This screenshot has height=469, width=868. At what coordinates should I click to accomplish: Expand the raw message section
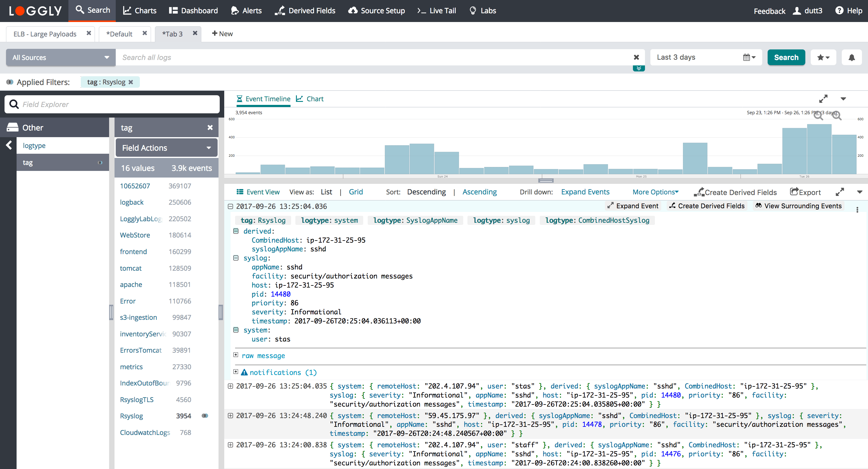[x=236, y=355]
